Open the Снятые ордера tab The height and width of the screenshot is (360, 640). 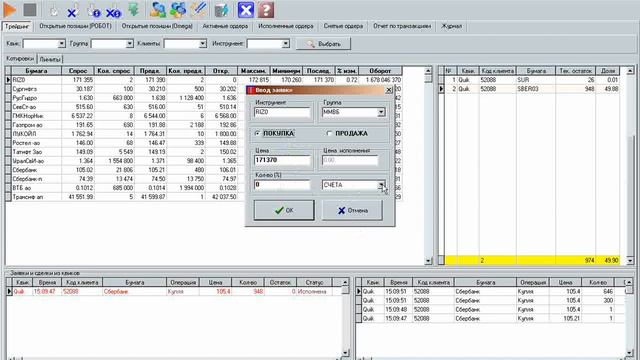(x=343, y=26)
